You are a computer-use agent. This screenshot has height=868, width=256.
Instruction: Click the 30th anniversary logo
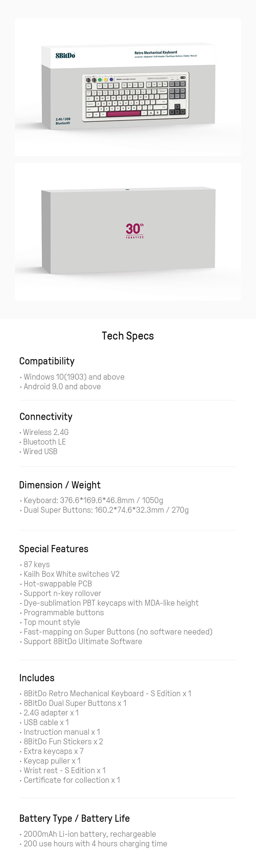[x=135, y=230]
